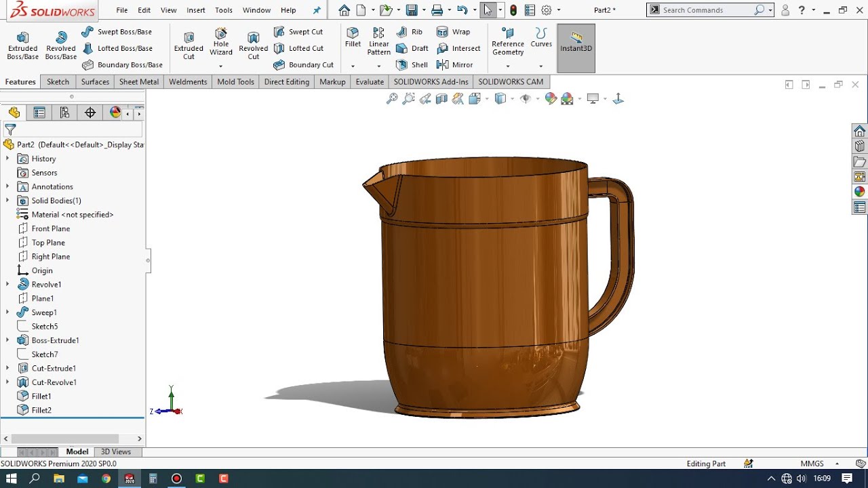Image resolution: width=868 pixels, height=488 pixels.
Task: Expand the Cut-Revolve1 feature
Action: pos(7,382)
